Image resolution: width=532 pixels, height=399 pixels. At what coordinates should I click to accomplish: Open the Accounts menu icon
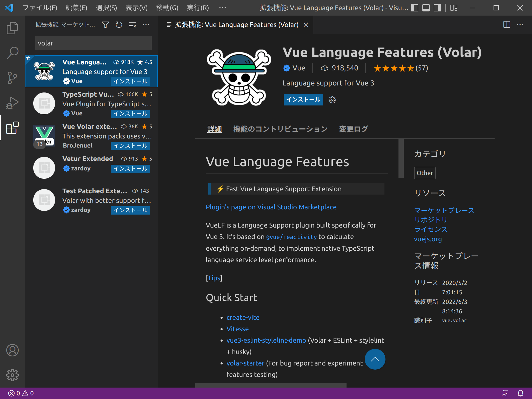(x=12, y=350)
